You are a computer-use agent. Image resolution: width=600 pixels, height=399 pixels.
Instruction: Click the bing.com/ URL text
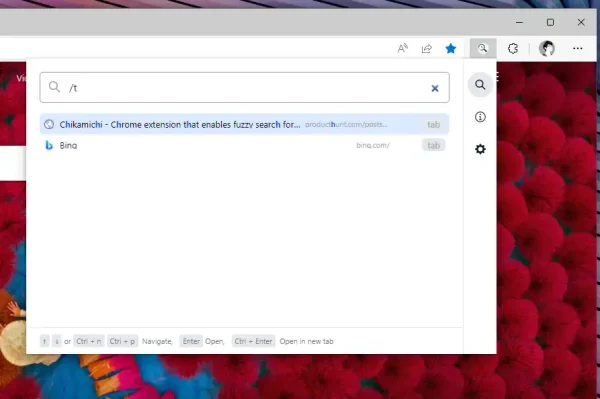point(373,145)
